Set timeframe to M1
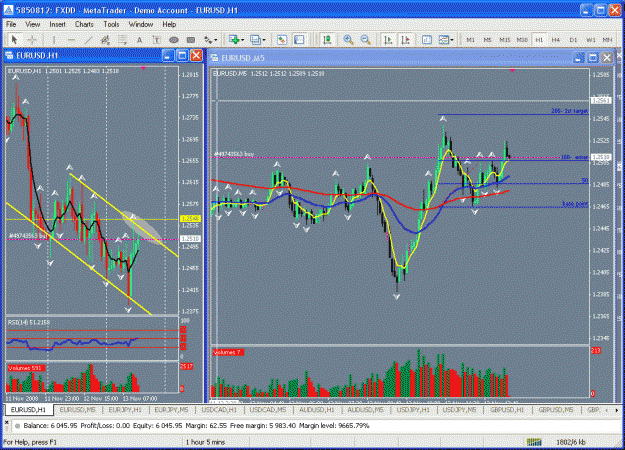 point(471,40)
